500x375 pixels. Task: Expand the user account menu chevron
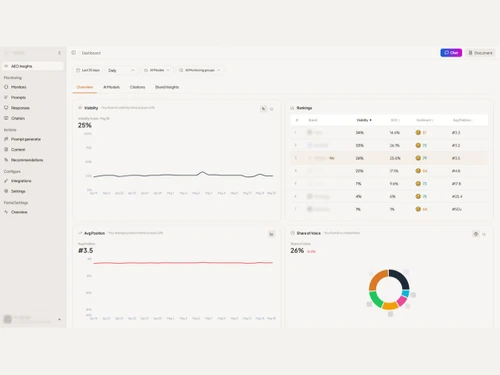[x=59, y=319]
